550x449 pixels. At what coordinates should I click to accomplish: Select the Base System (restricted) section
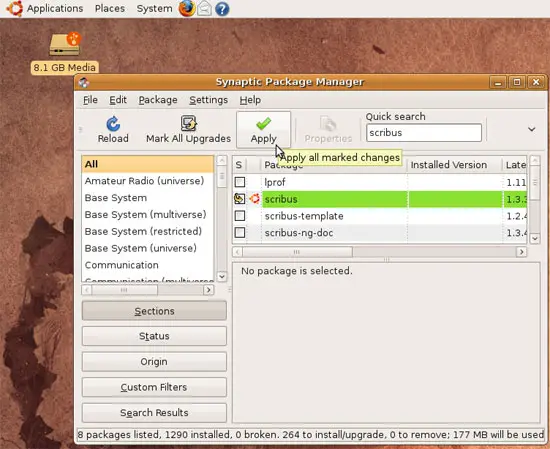148,232
